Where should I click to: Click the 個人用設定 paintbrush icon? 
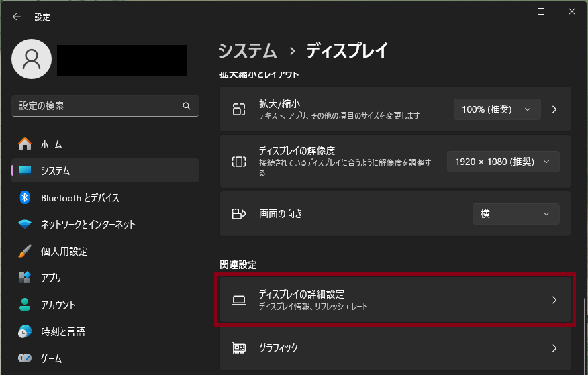click(x=25, y=251)
